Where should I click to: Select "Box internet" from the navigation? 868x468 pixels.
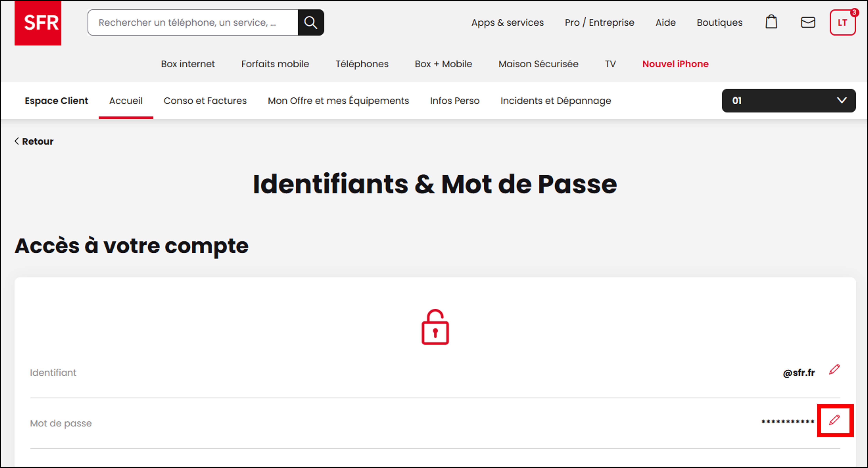[x=188, y=64]
